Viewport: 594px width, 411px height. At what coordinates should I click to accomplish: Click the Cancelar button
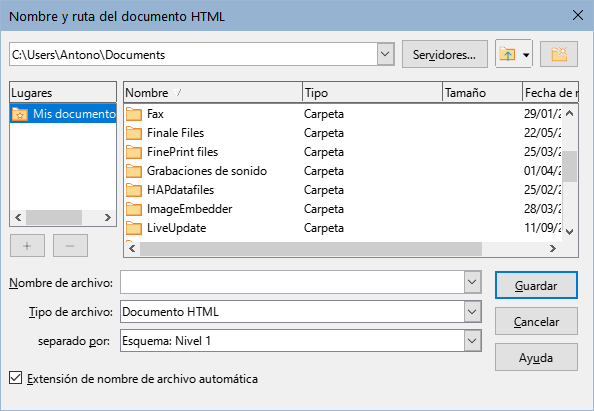pos(536,321)
